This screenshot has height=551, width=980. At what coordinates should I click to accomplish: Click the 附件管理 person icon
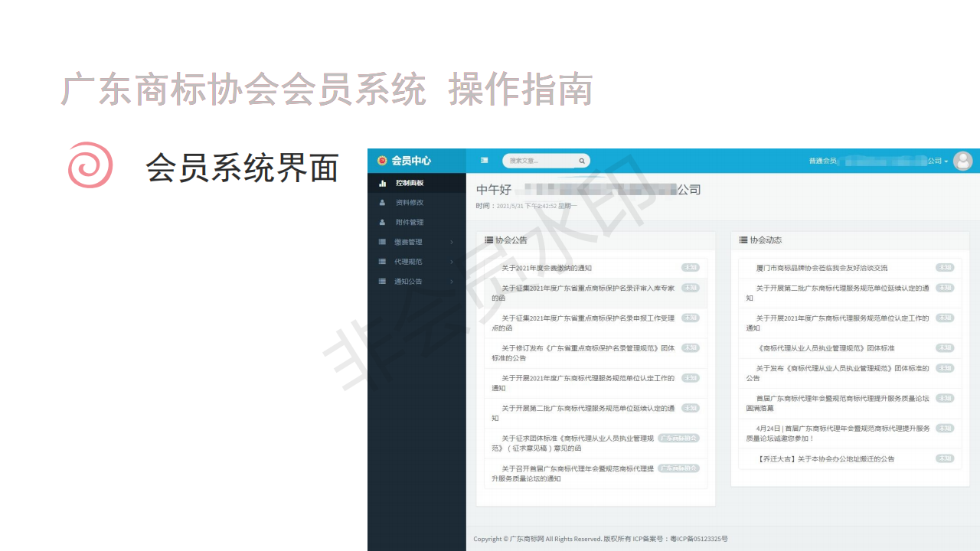(x=383, y=223)
